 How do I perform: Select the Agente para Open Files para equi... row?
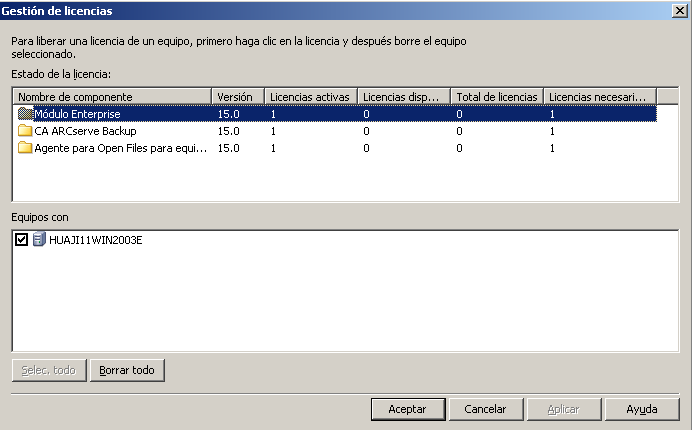point(337,148)
